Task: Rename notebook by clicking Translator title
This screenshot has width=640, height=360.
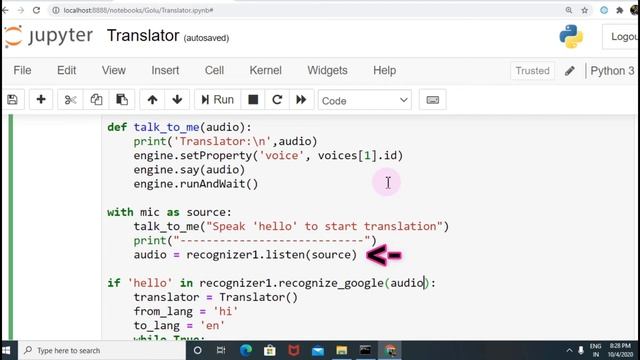Action: click(x=143, y=36)
